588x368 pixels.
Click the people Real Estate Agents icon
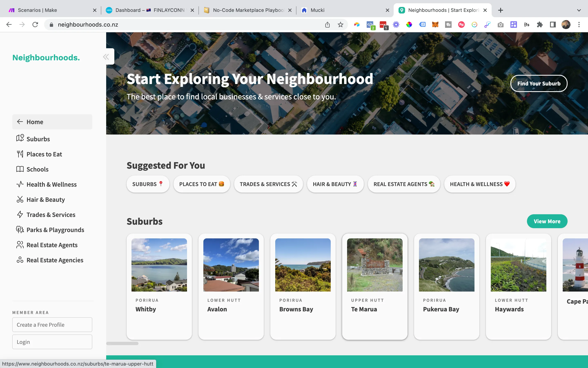tap(20, 245)
